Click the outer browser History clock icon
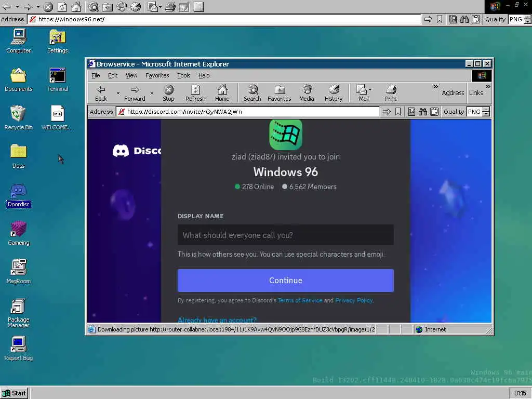This screenshot has width=532, height=399. [136, 6]
